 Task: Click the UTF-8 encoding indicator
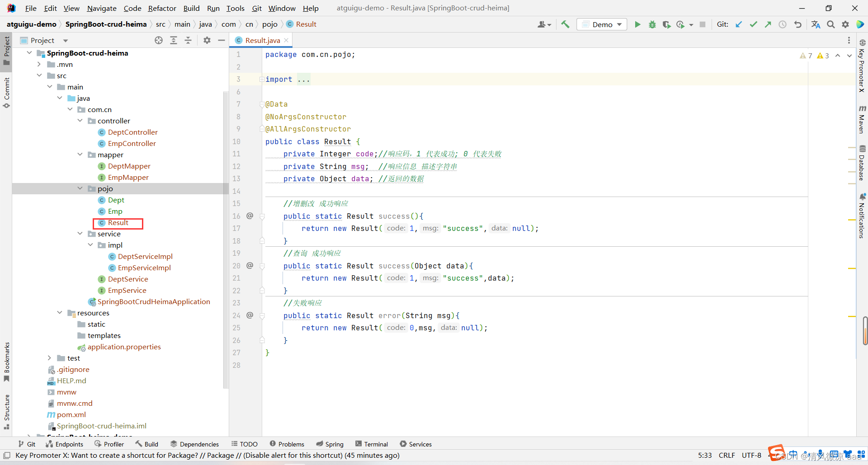pos(751,455)
